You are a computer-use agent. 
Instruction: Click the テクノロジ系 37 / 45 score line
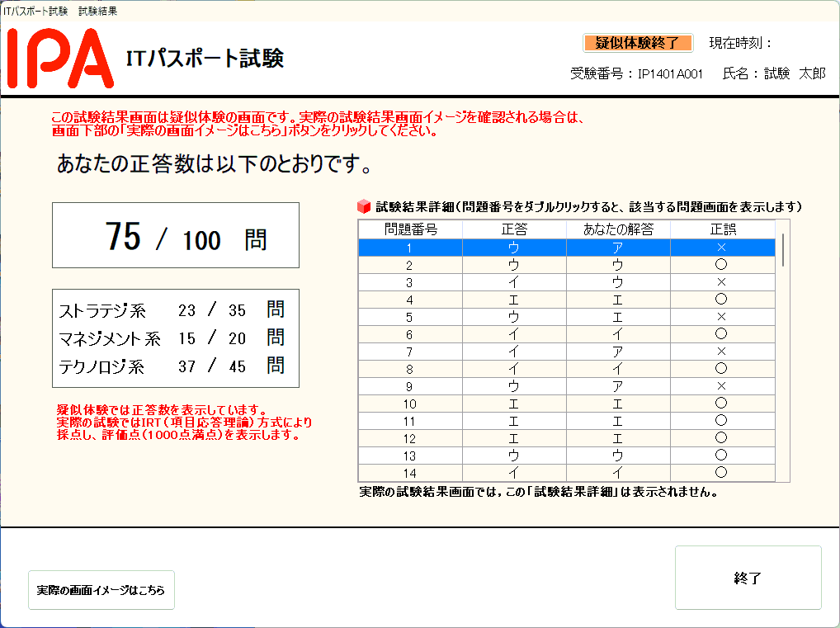click(172, 366)
